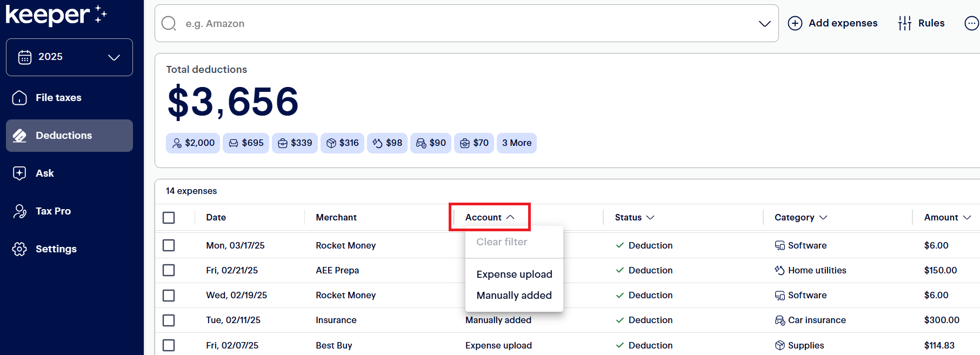The width and height of the screenshot is (980, 355).
Task: Click the Add expenses button
Action: click(833, 23)
